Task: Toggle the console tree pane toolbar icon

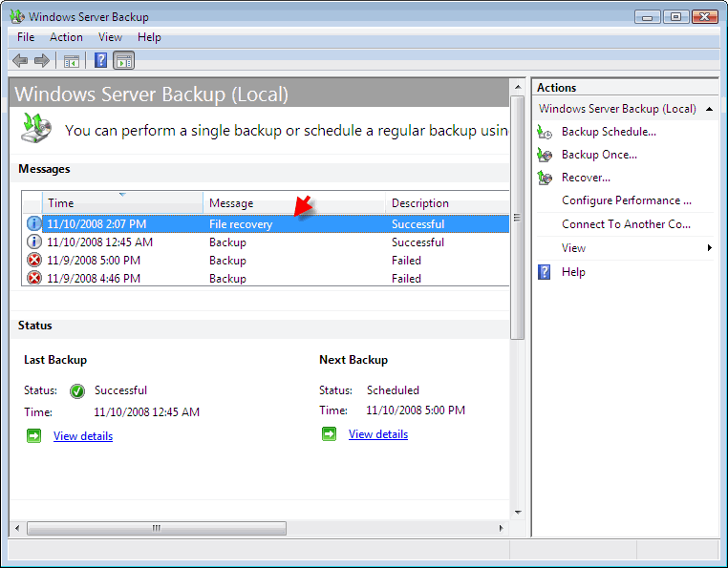Action: (72, 61)
